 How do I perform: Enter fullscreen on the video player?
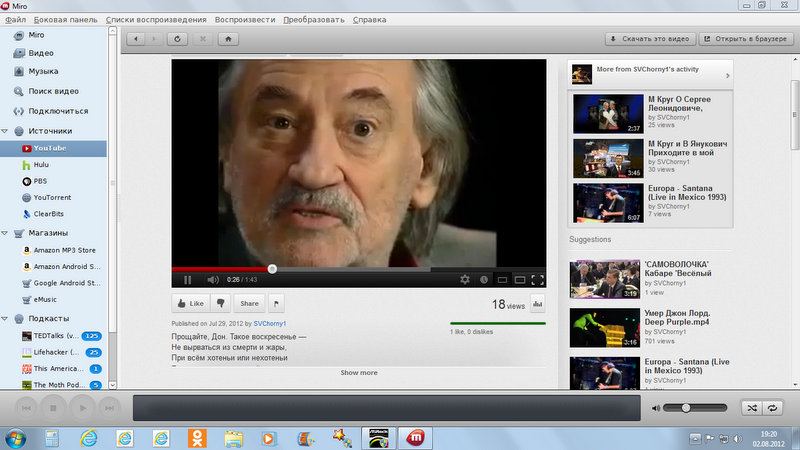coord(537,280)
